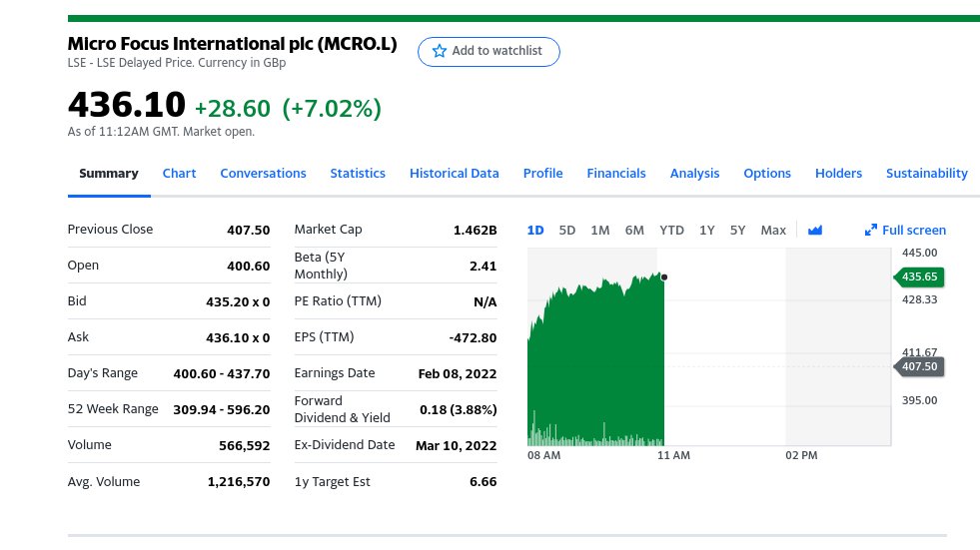Click the Market Cap label
Image resolution: width=980 pixels, height=550 pixels.
pyautogui.click(x=328, y=230)
